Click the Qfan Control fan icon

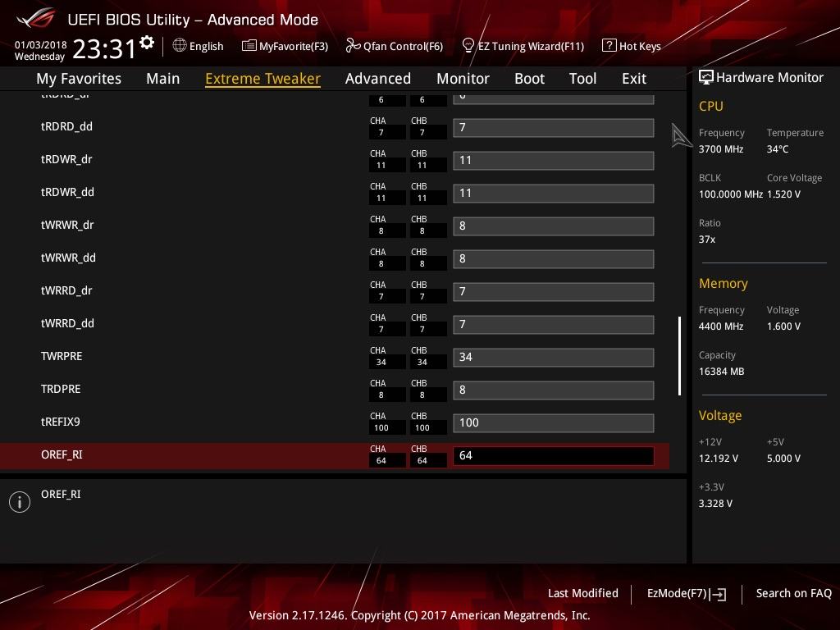[x=353, y=46]
